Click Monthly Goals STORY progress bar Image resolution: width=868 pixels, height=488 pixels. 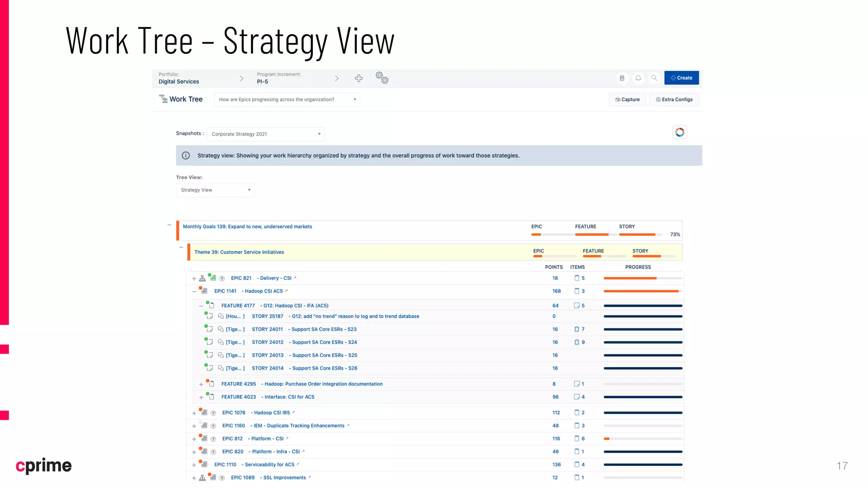[x=640, y=234]
